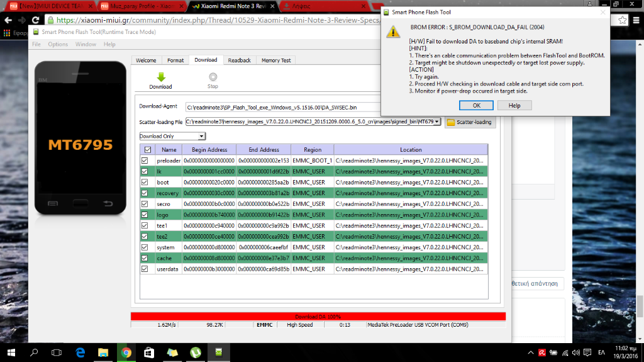Click the Scatter-loading folder button

tap(470, 122)
